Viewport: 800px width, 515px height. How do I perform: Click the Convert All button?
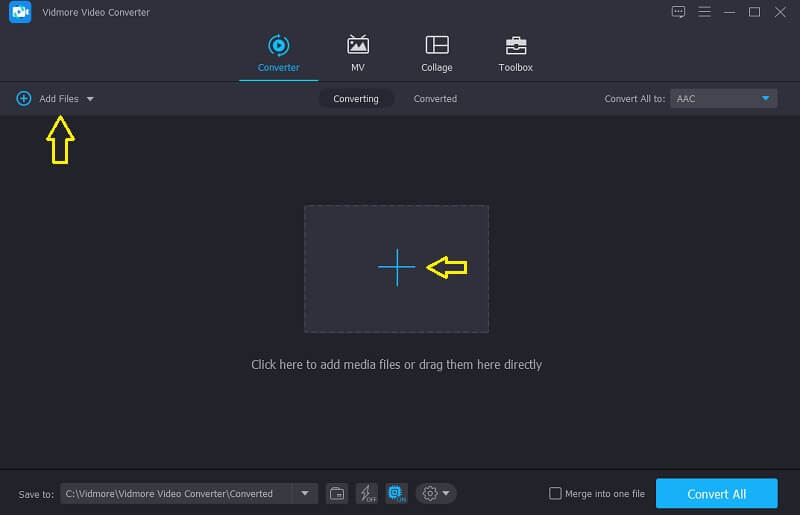[716, 493]
